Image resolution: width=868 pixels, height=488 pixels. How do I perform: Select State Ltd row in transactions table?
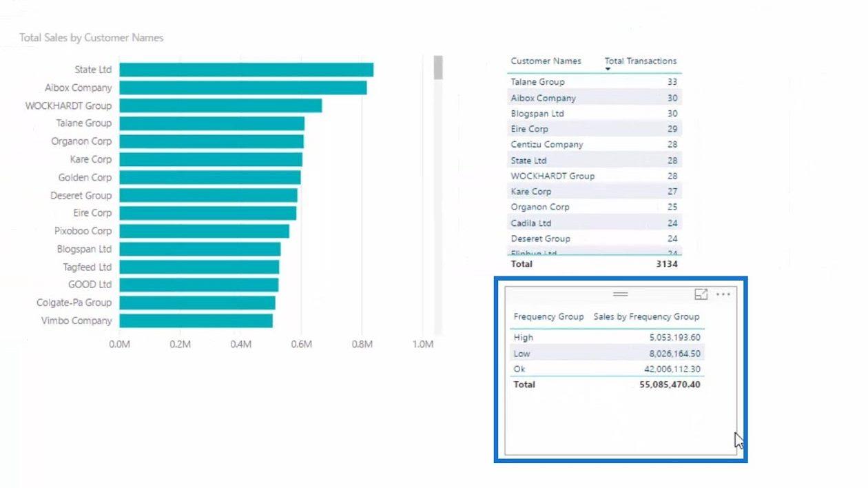tap(595, 161)
